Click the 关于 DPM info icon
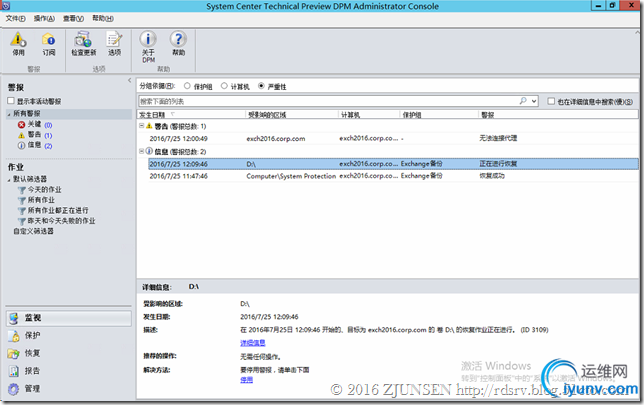This screenshot has height=405, width=644. coord(148,39)
